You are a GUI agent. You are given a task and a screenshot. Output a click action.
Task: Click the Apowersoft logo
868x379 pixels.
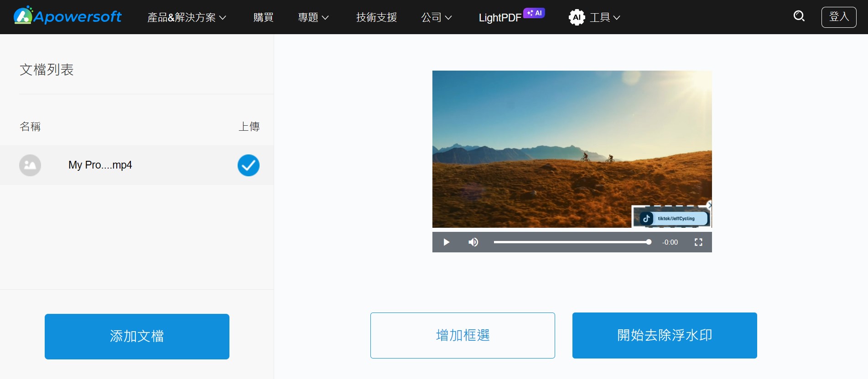[68, 16]
